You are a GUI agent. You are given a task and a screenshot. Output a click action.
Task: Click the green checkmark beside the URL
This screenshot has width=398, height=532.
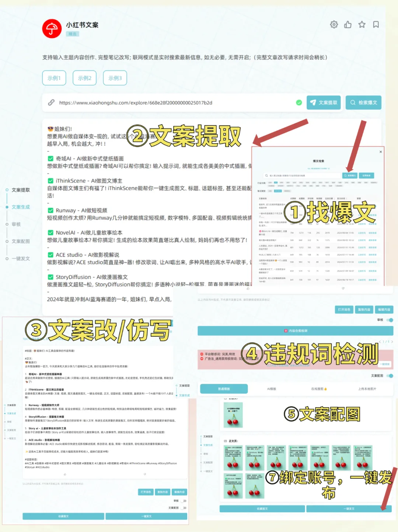(x=300, y=103)
